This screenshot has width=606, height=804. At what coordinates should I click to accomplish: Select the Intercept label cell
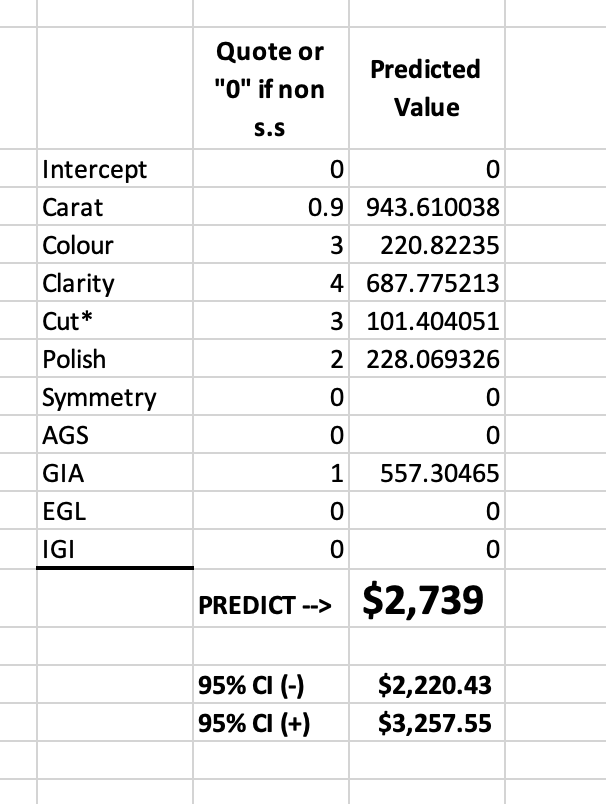point(95,169)
